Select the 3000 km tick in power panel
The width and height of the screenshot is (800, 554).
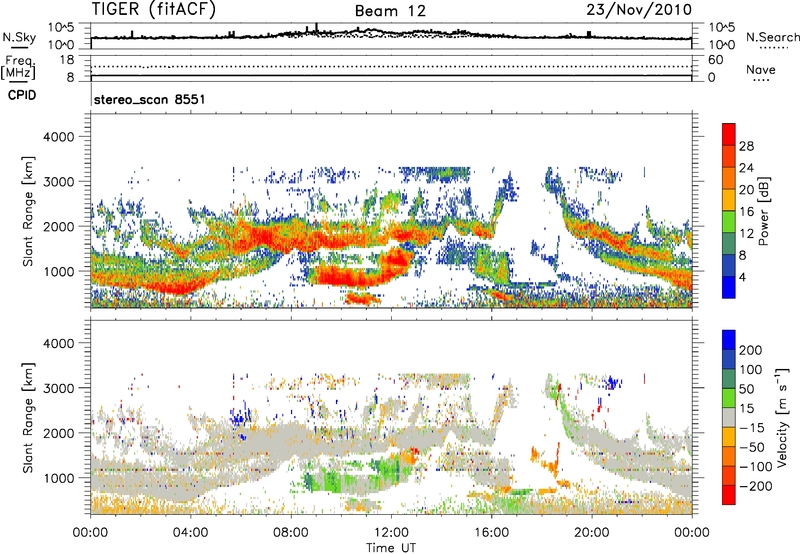click(59, 182)
